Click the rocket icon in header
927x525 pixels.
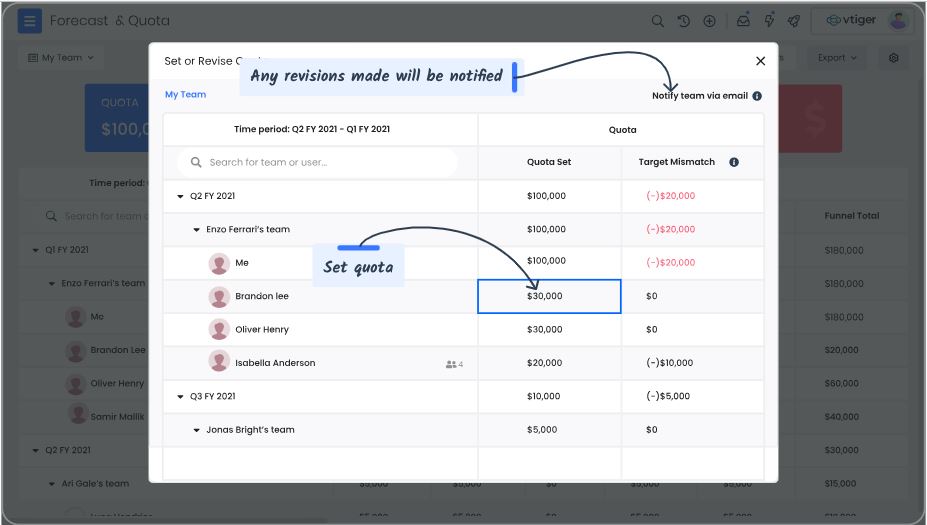pyautogui.click(x=793, y=21)
